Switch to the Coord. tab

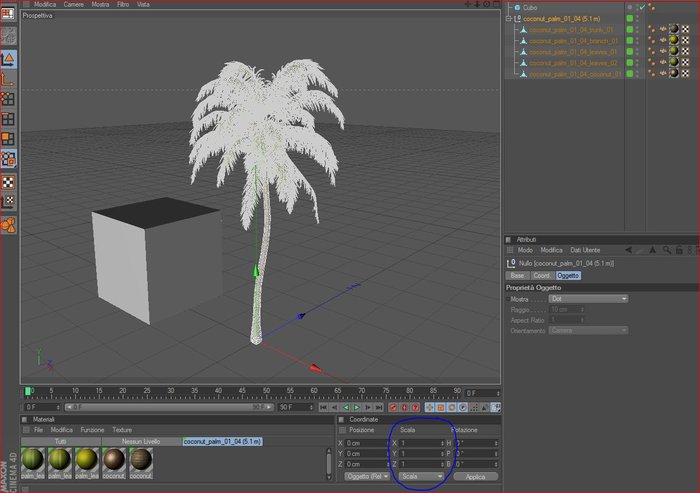pyautogui.click(x=542, y=276)
